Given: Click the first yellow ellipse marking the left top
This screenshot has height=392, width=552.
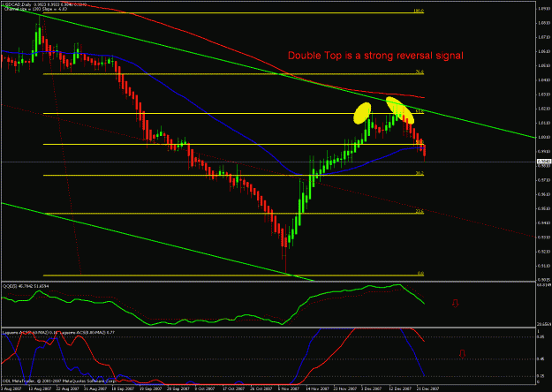Looking at the screenshot, I should click(x=362, y=113).
